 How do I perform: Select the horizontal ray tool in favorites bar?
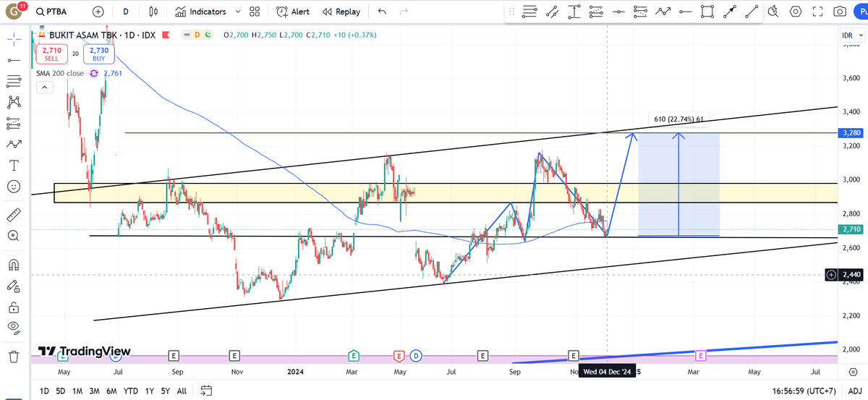[x=685, y=12]
